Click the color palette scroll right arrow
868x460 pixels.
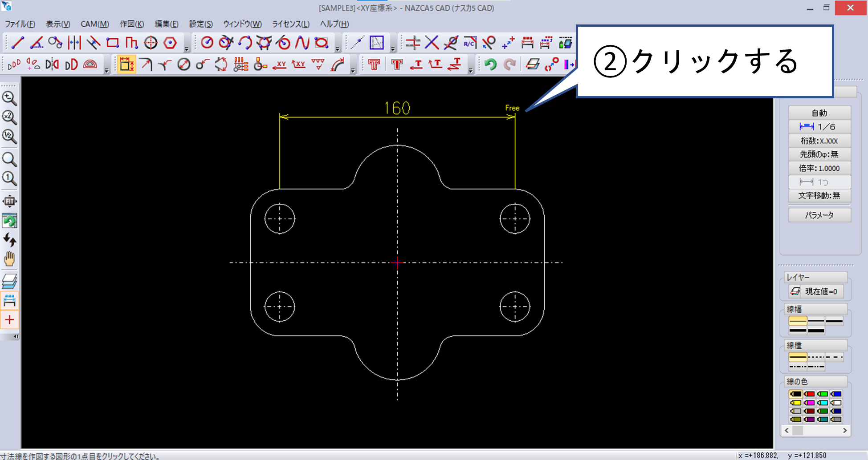pyautogui.click(x=844, y=431)
